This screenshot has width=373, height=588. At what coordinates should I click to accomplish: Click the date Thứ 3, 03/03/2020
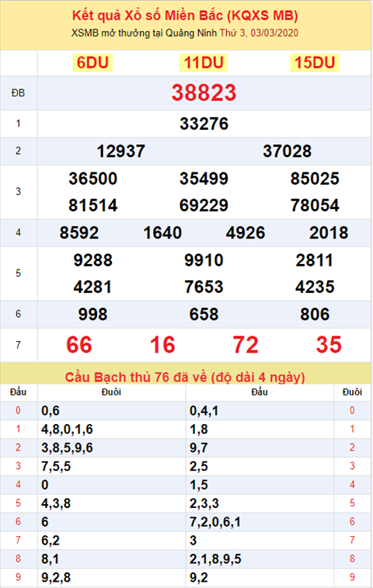tap(259, 33)
